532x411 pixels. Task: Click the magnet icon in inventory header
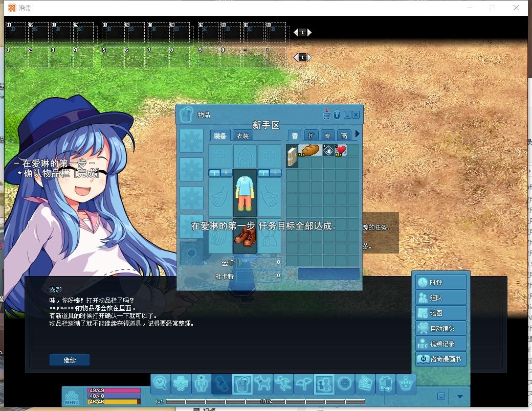click(x=337, y=115)
